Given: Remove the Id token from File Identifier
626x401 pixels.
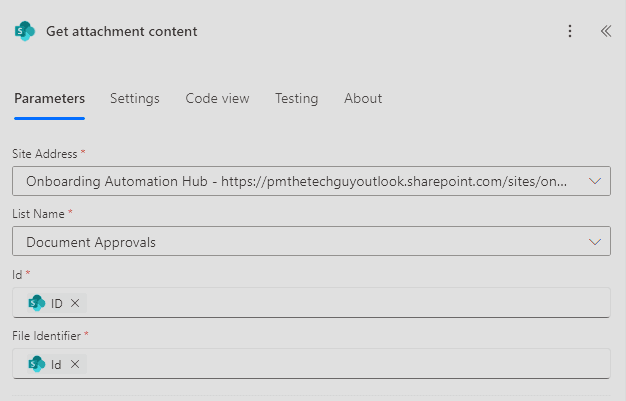Looking at the screenshot, I should coord(75,364).
